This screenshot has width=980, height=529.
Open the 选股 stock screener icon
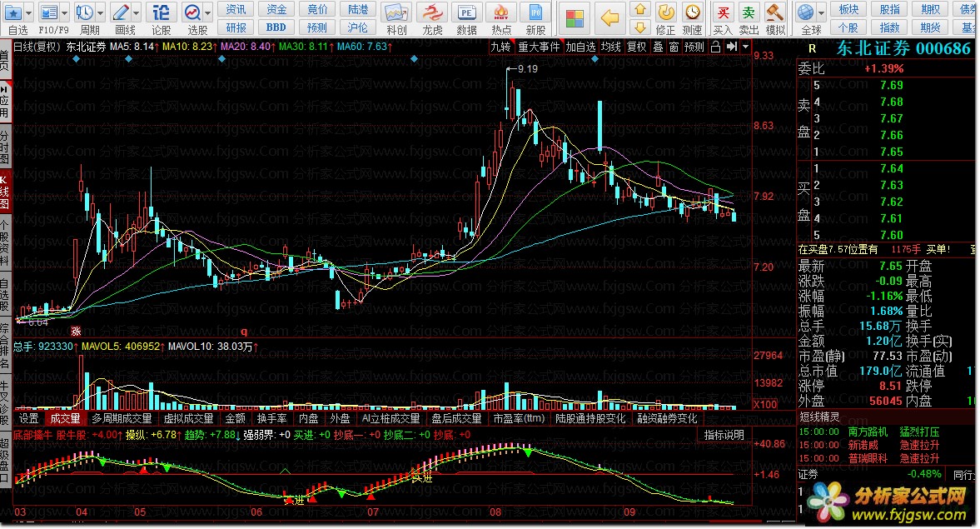192,12
